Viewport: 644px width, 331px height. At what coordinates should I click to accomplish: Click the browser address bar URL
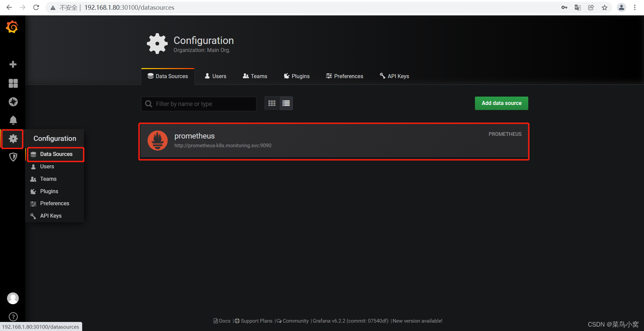pyautogui.click(x=129, y=7)
